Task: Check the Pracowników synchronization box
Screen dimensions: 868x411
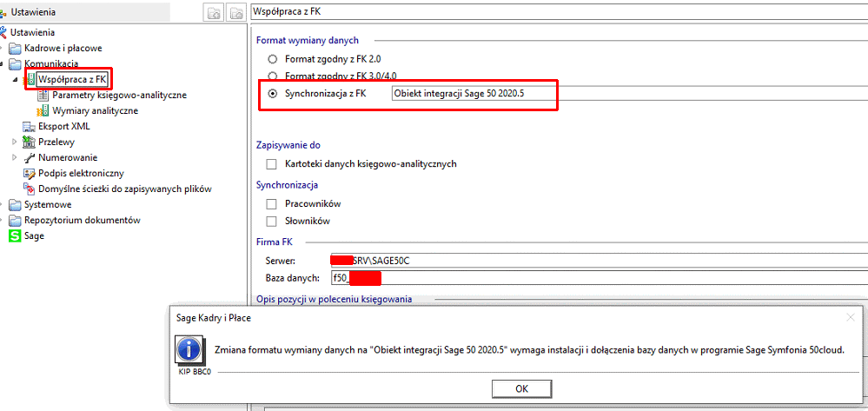Action: pos(272,203)
